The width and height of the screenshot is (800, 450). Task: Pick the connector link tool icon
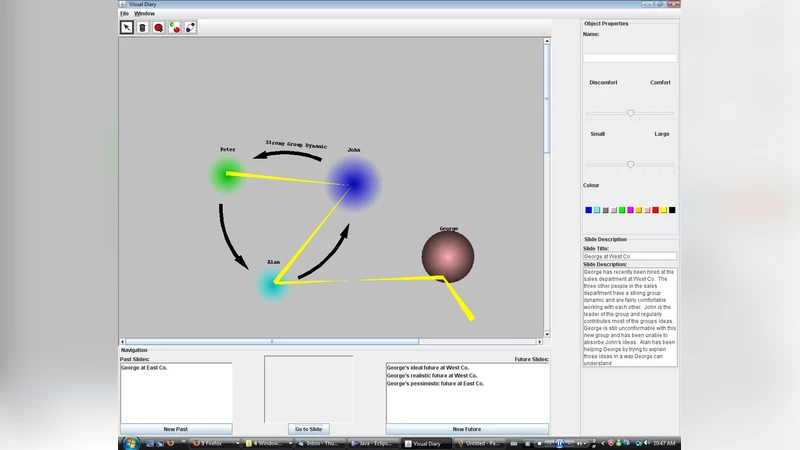(190, 28)
